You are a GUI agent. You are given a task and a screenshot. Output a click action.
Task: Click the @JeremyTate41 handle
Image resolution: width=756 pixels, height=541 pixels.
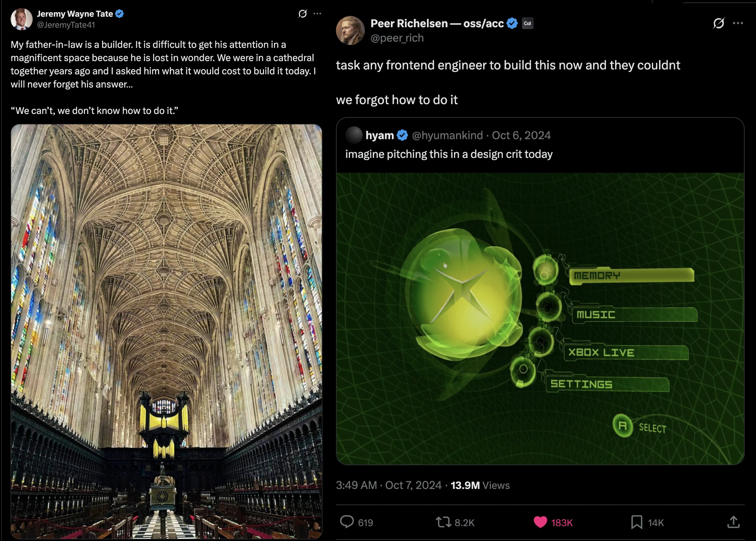point(66,25)
